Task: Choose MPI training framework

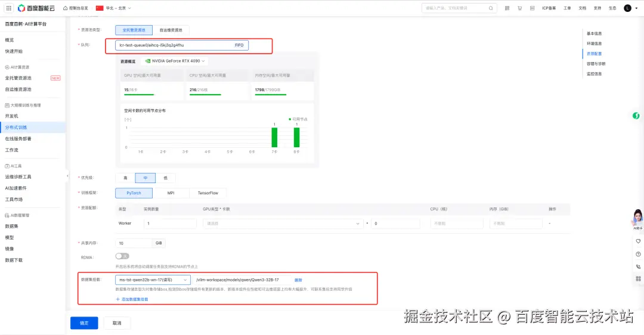Action: click(171, 193)
